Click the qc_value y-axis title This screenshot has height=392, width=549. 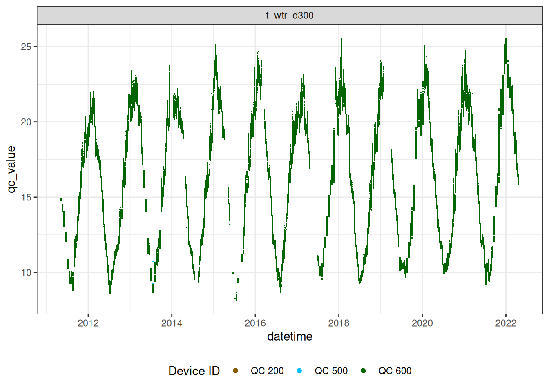coord(11,169)
